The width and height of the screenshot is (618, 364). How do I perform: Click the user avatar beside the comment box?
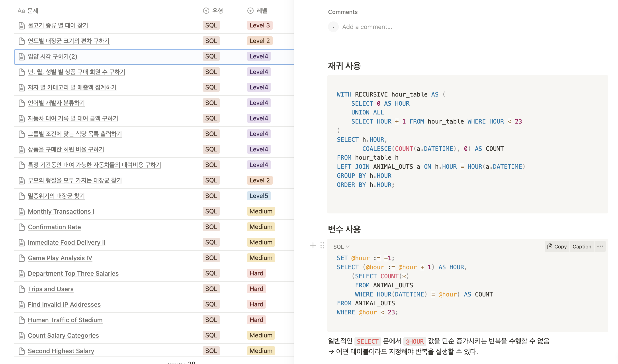point(333,27)
